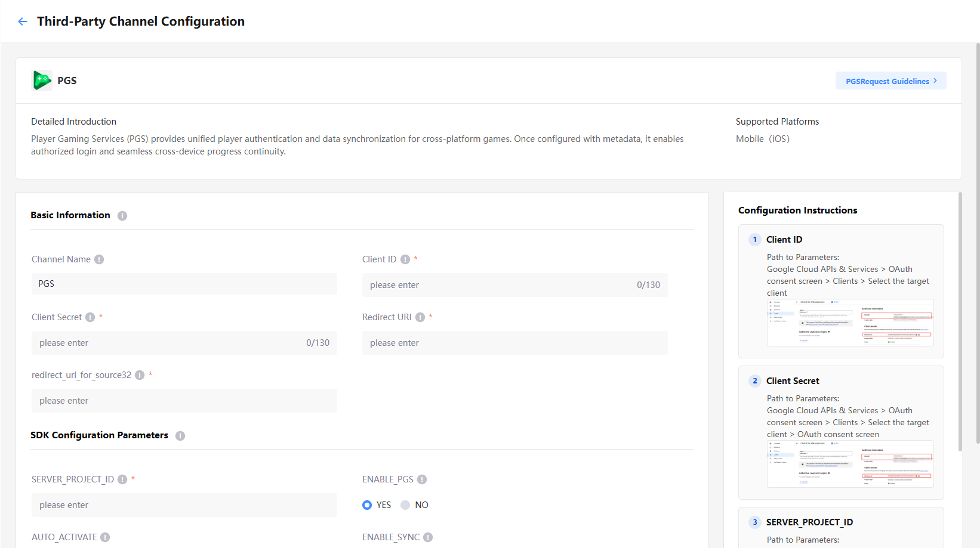The image size is (980, 548).
Task: Click the 'Detailed Introduction' heading
Action: [74, 122]
